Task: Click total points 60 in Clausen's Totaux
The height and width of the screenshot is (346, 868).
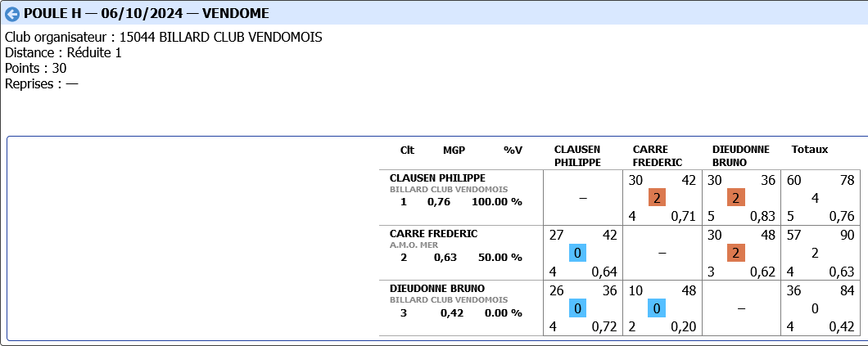Action: click(x=793, y=180)
